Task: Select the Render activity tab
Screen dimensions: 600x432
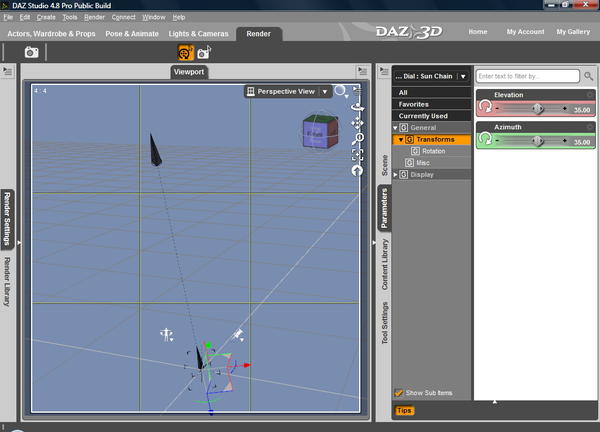Action: tap(258, 34)
